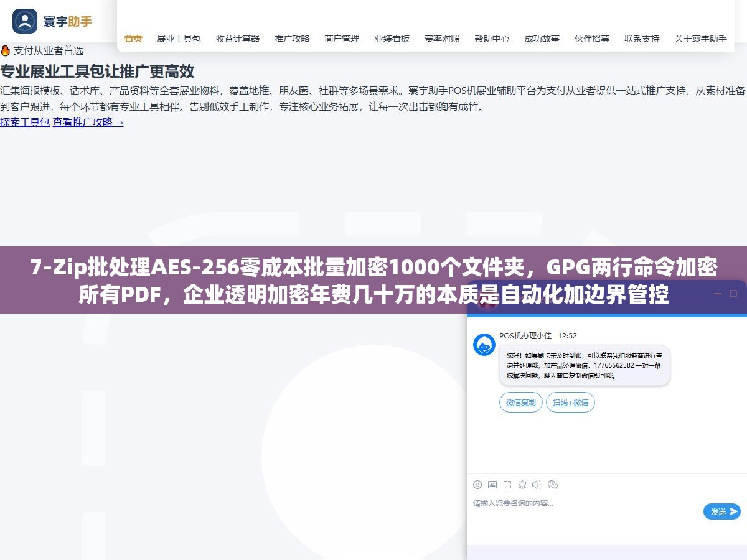Screen dimensions: 747x560
Task: Click the image upload icon in chat
Action: [492, 485]
